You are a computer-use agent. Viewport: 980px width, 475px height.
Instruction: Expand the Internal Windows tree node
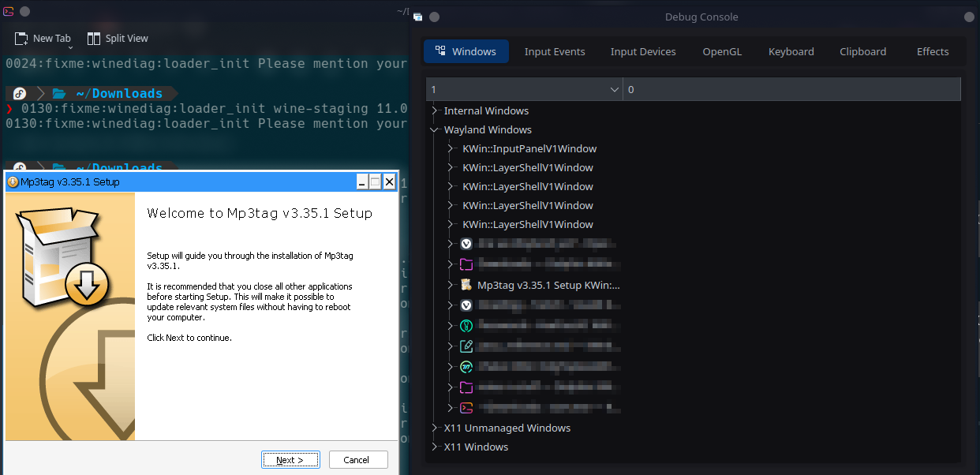click(x=434, y=110)
